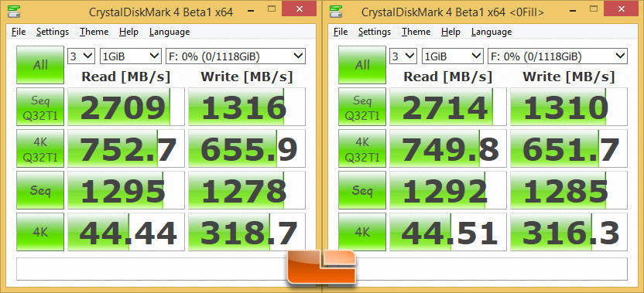Click 749.8 read result in 0Fill window

(448, 148)
